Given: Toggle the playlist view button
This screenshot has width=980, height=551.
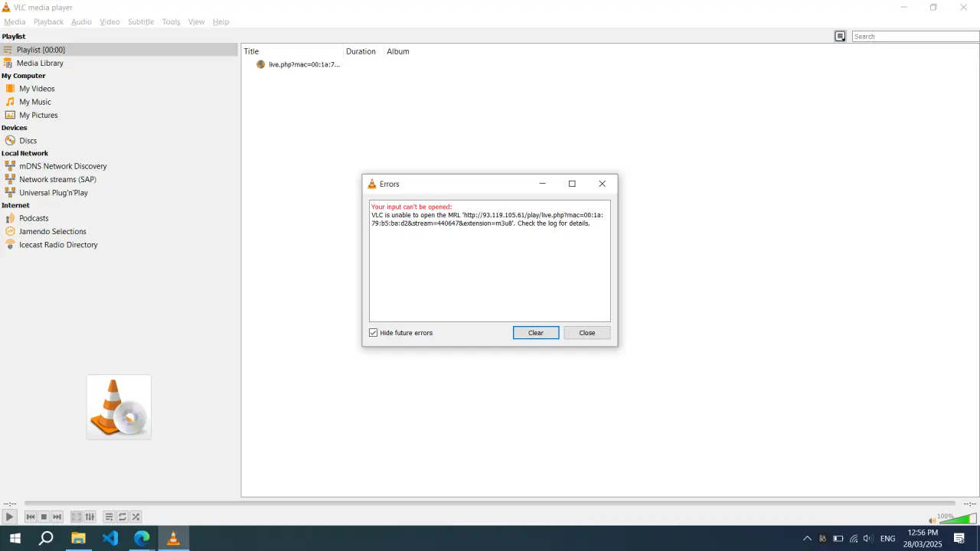Looking at the screenshot, I should point(109,517).
